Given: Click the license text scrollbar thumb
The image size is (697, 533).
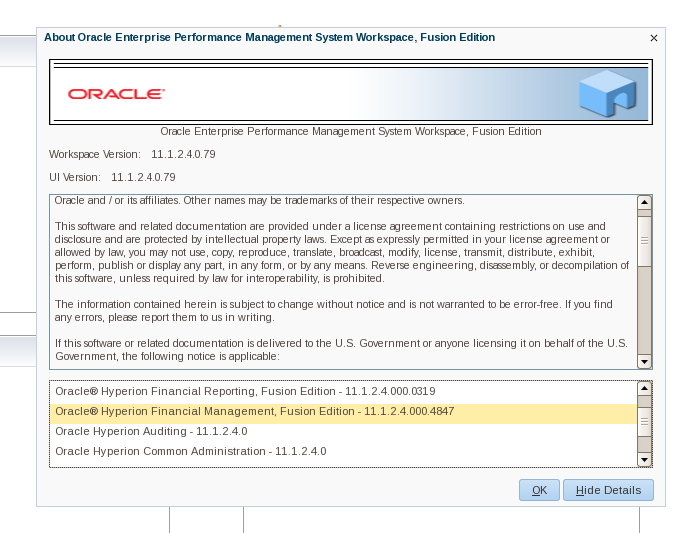Looking at the screenshot, I should coord(644,241).
